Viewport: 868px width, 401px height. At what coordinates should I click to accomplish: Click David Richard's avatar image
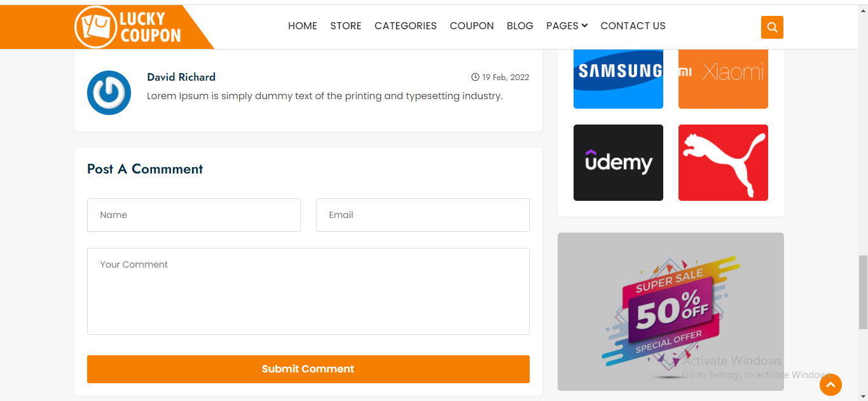109,93
